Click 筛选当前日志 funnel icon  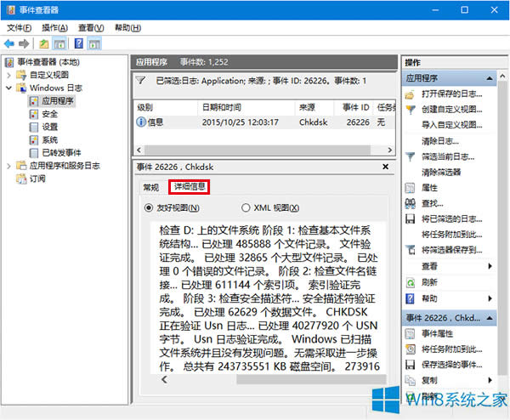coord(411,156)
